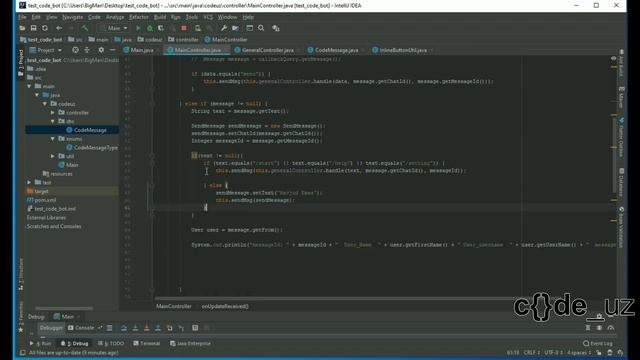
Task: Click the Back navigation arrow icon
Action: 59,28
